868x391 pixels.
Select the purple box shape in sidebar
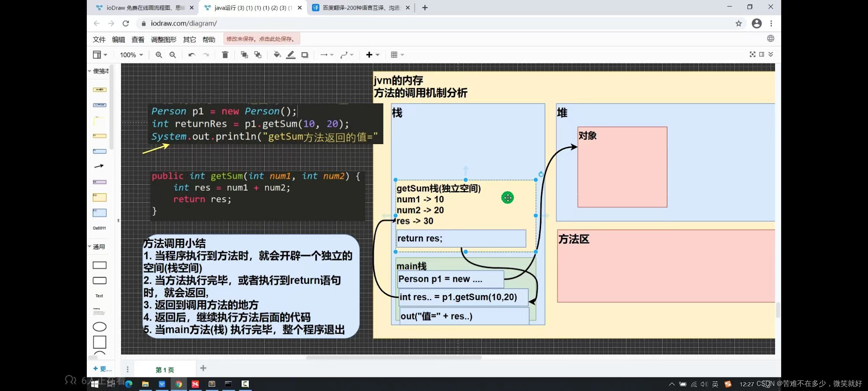[x=99, y=182]
